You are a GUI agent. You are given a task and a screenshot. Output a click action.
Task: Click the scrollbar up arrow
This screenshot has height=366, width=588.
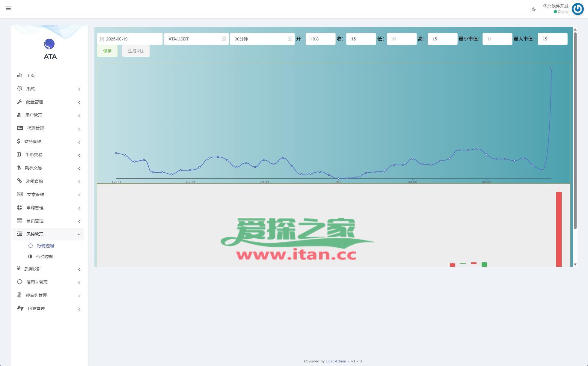point(575,29)
